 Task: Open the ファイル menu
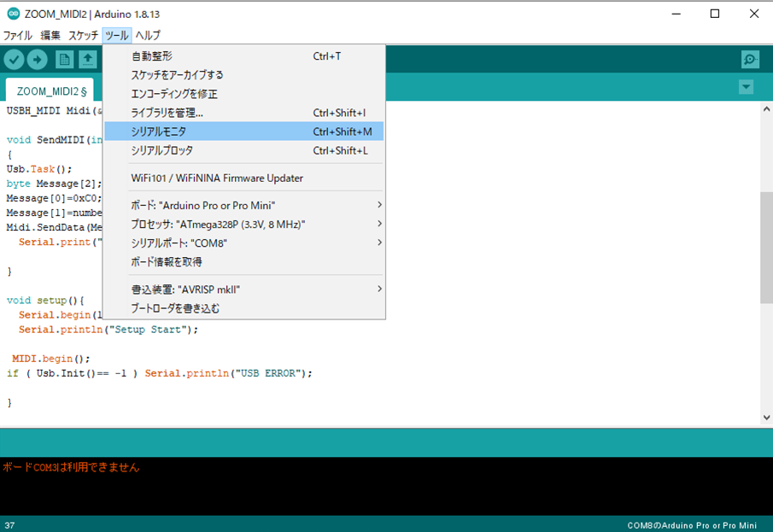pos(18,36)
